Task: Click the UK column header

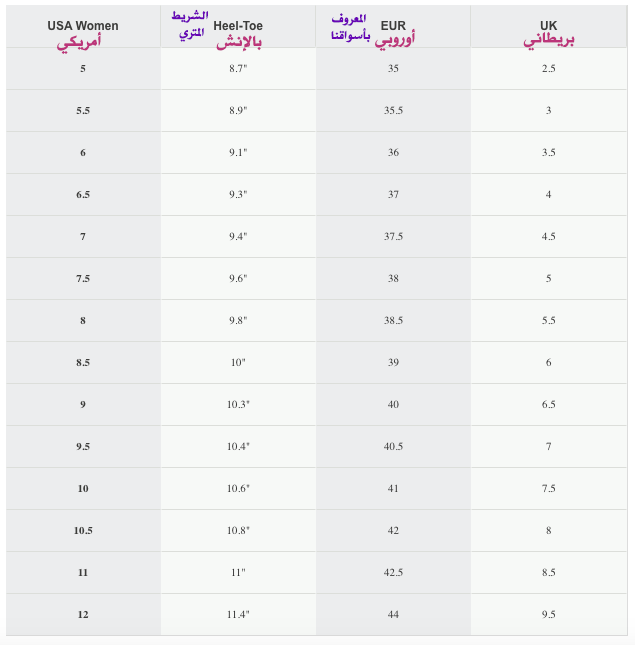Action: click(549, 27)
